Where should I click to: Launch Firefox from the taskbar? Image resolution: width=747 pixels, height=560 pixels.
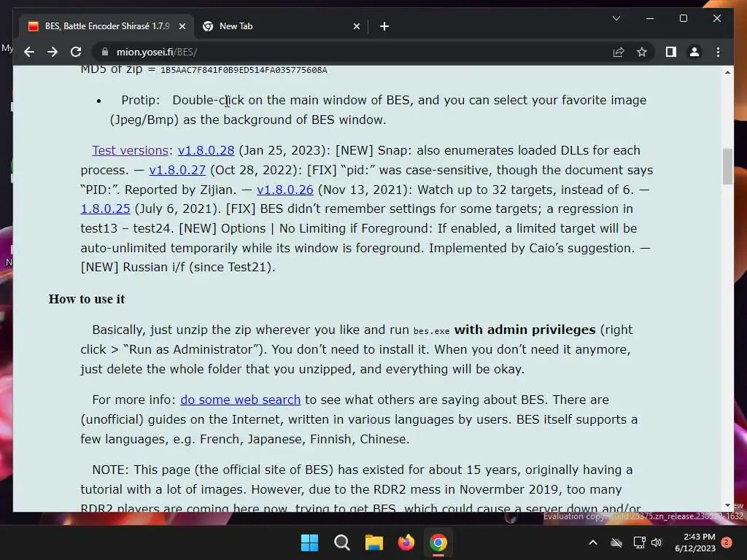pos(406,542)
